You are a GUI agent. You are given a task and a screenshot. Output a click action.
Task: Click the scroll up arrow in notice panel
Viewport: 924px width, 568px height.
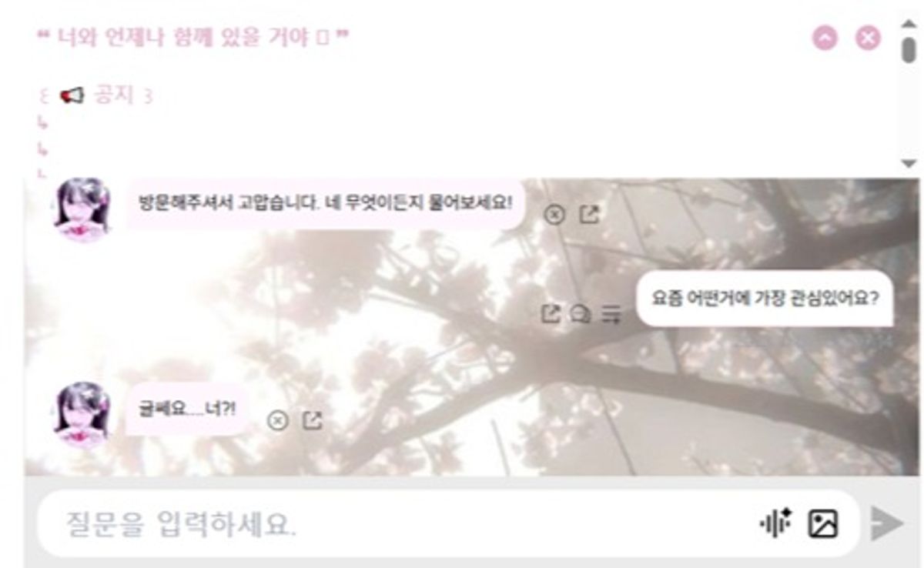(x=909, y=23)
